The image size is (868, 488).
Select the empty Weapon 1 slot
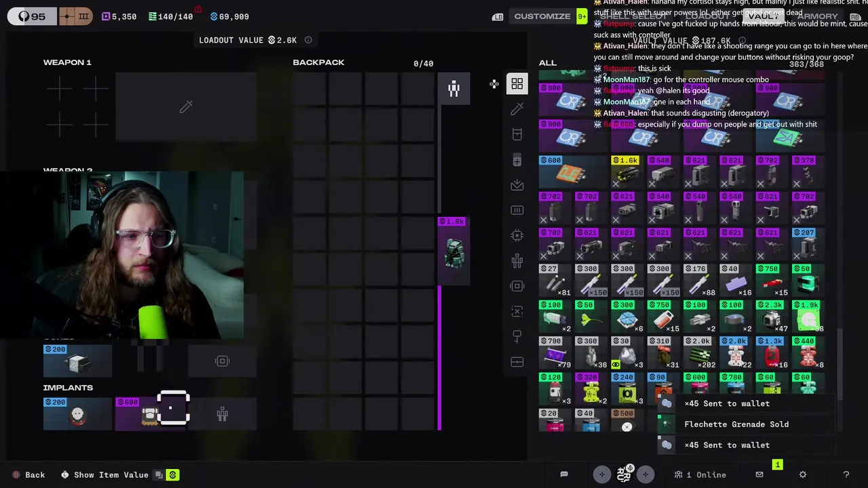[x=186, y=107]
